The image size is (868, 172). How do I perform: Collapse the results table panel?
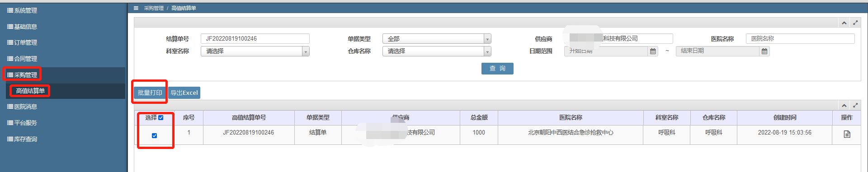(x=844, y=105)
